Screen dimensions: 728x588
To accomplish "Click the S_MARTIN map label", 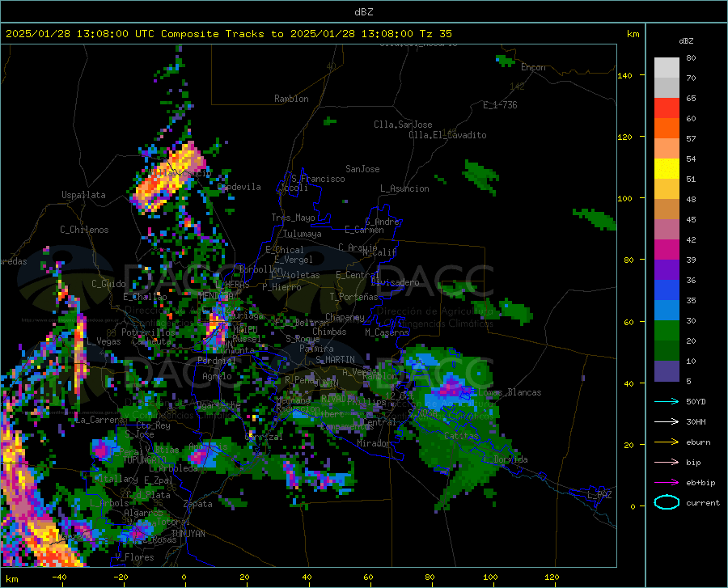I will [x=335, y=360].
